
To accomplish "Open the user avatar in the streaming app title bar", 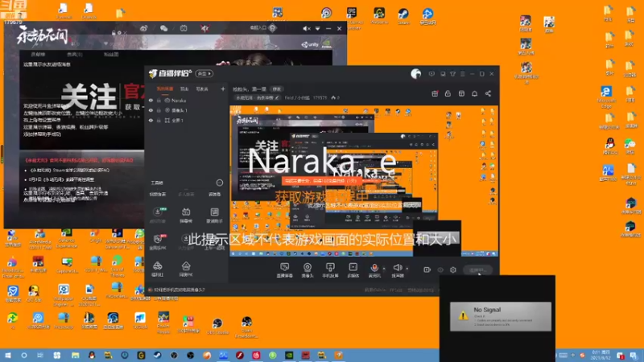I will (415, 73).
